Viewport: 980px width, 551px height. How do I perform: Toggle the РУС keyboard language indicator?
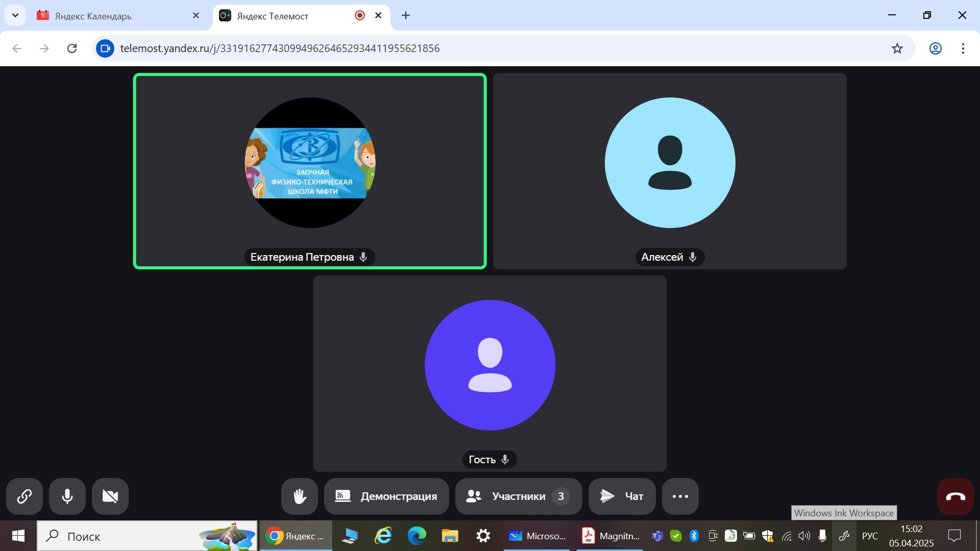tap(870, 536)
